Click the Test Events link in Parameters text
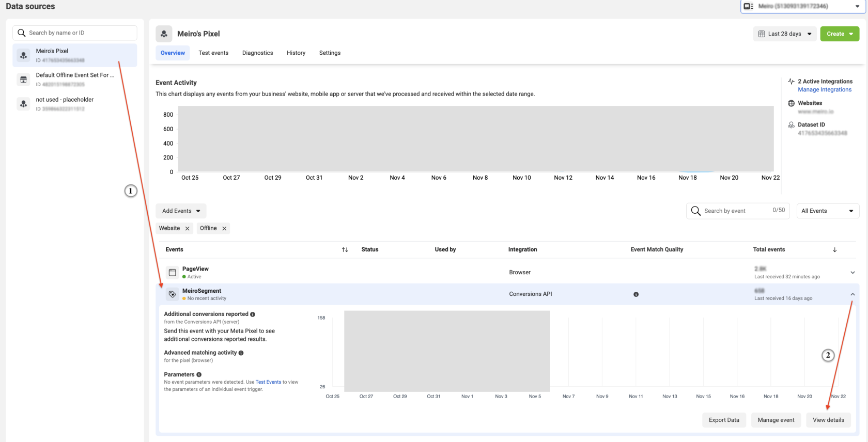Screen dimensions: 868x442 (x=268, y=382)
